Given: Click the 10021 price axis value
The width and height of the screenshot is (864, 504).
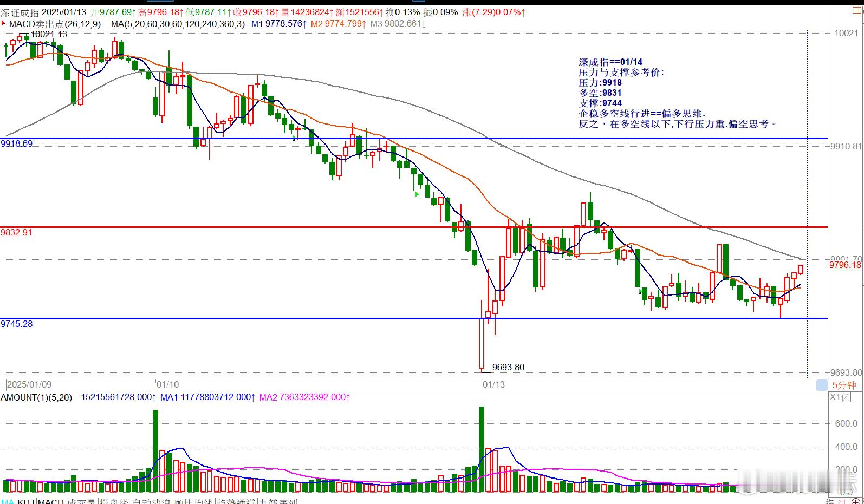Looking at the screenshot, I should click(846, 34).
